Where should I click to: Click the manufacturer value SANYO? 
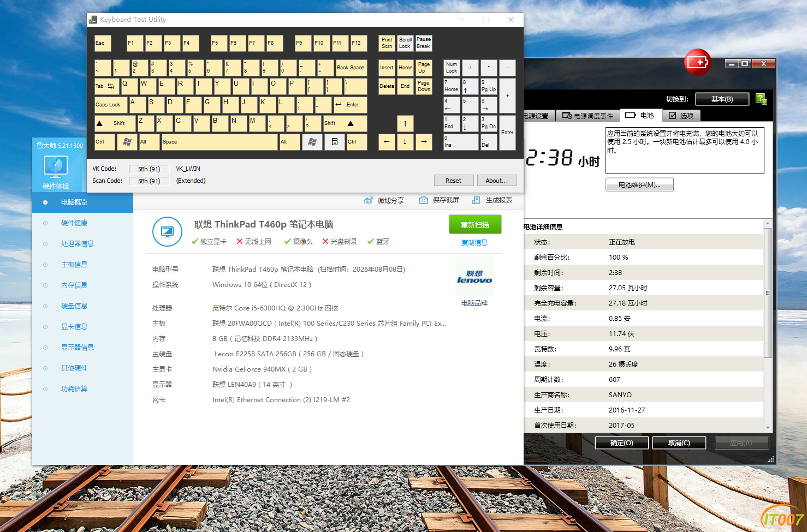620,395
